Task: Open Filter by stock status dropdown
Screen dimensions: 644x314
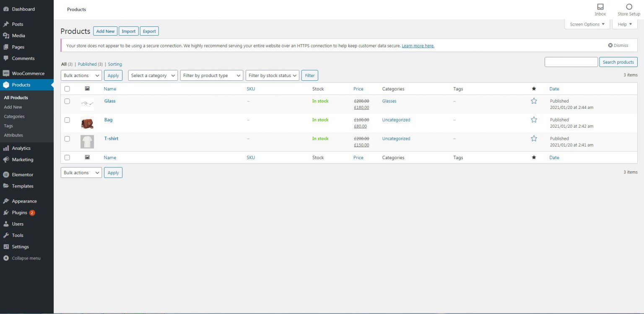Action: click(x=272, y=75)
